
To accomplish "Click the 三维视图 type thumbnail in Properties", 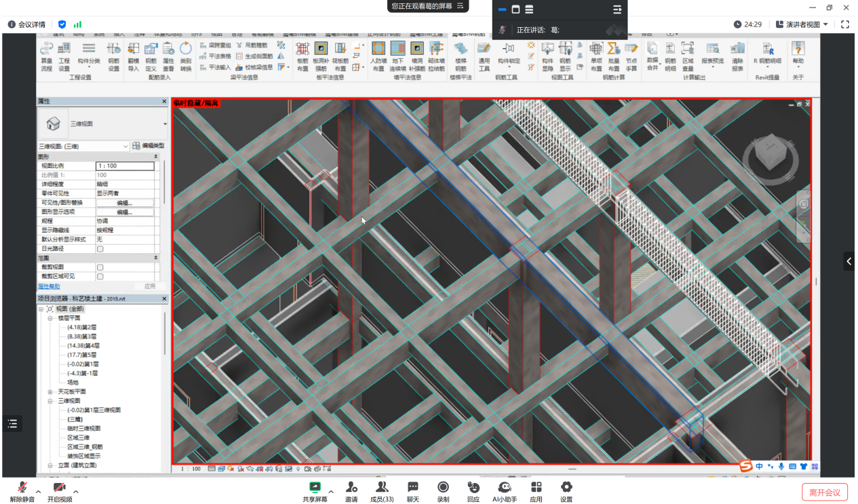I will [x=53, y=123].
